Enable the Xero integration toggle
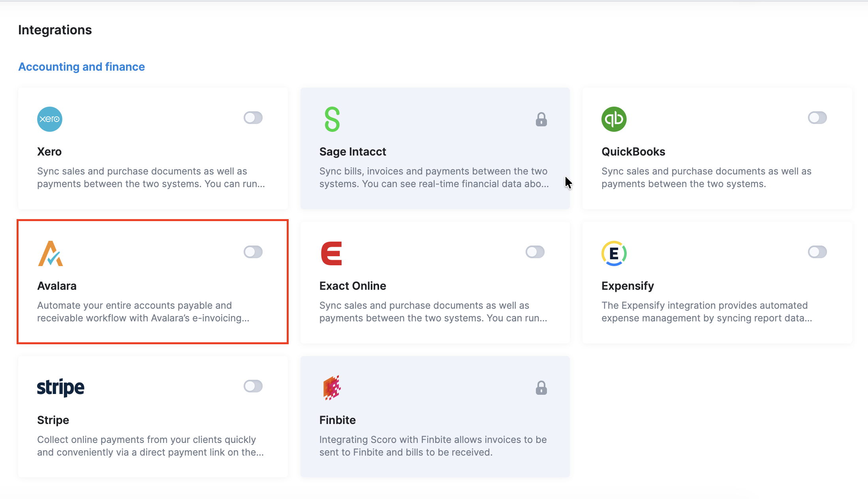The width and height of the screenshot is (868, 499). point(253,118)
